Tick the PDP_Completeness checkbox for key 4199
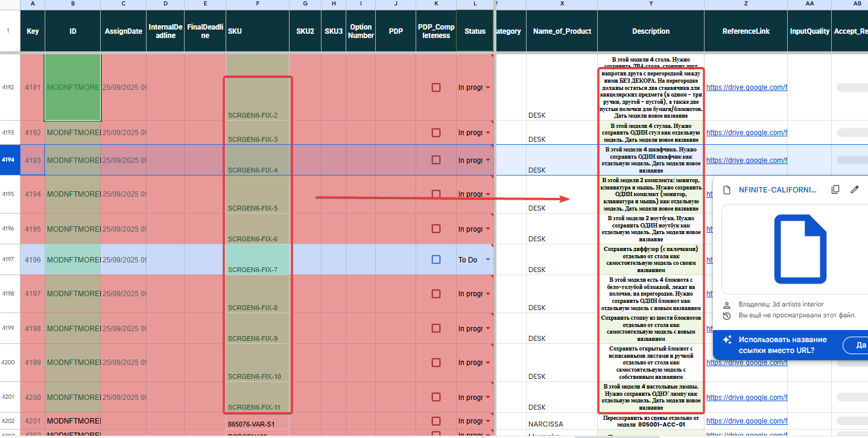The height and width of the screenshot is (438, 868). [436, 363]
